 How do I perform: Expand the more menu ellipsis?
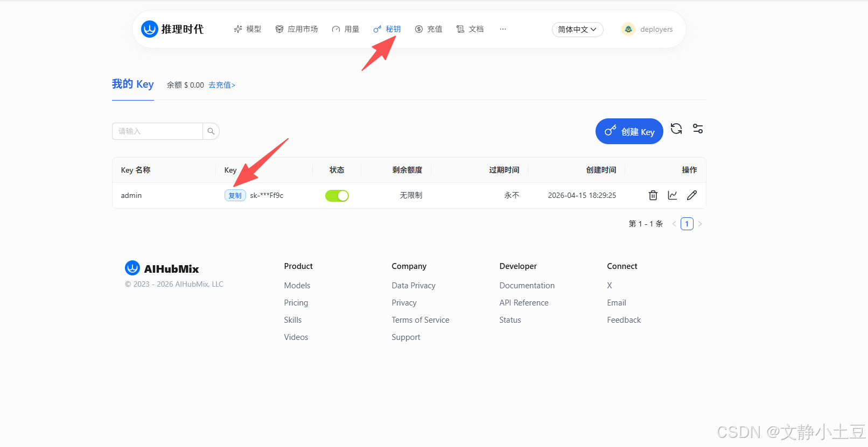503,29
